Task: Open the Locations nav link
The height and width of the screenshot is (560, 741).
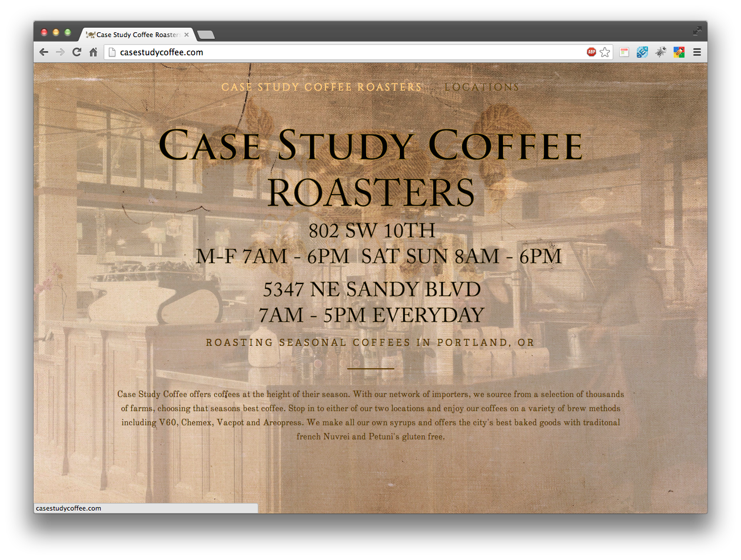Action: point(482,87)
